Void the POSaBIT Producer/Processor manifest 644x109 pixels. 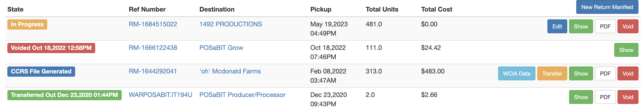click(x=628, y=97)
